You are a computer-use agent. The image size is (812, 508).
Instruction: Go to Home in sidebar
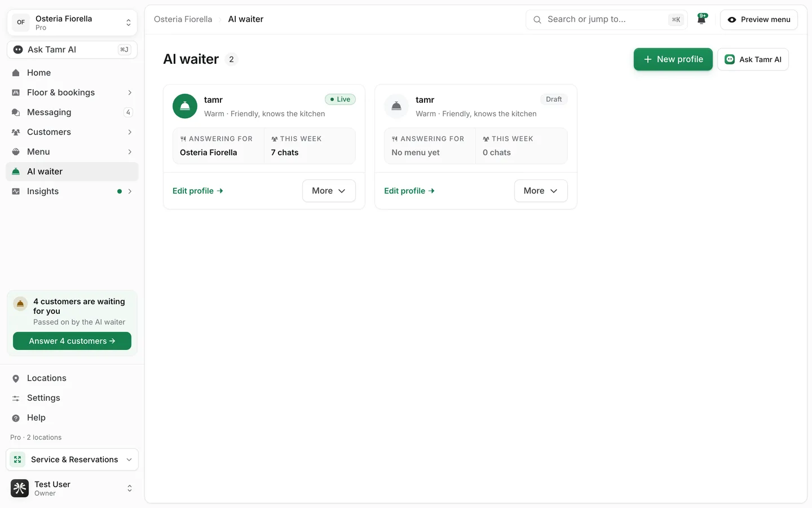(x=72, y=73)
